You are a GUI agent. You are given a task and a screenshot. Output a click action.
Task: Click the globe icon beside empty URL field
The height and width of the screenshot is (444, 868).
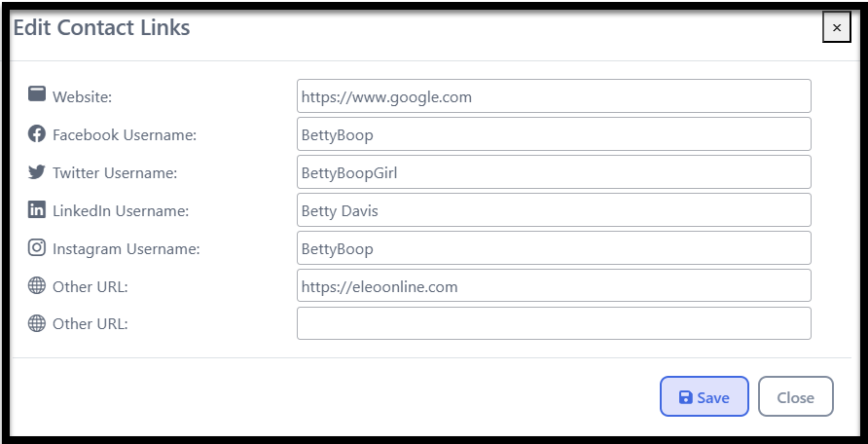tap(37, 323)
